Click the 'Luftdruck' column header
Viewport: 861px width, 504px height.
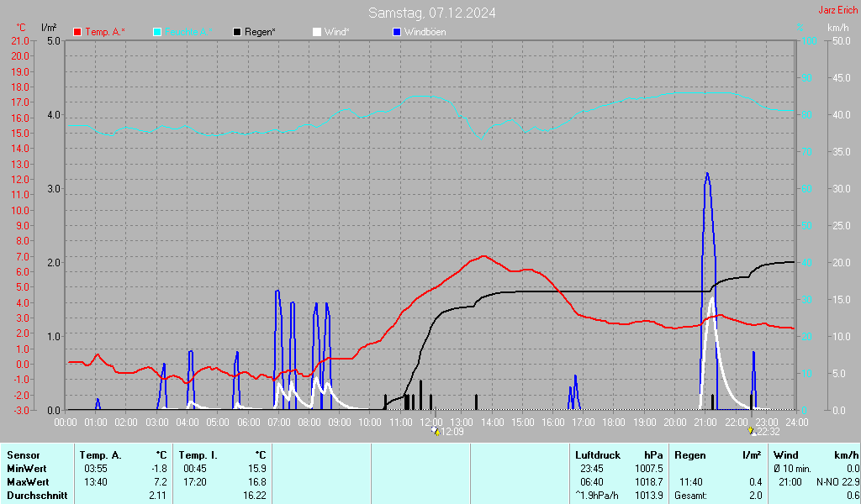[x=598, y=455]
